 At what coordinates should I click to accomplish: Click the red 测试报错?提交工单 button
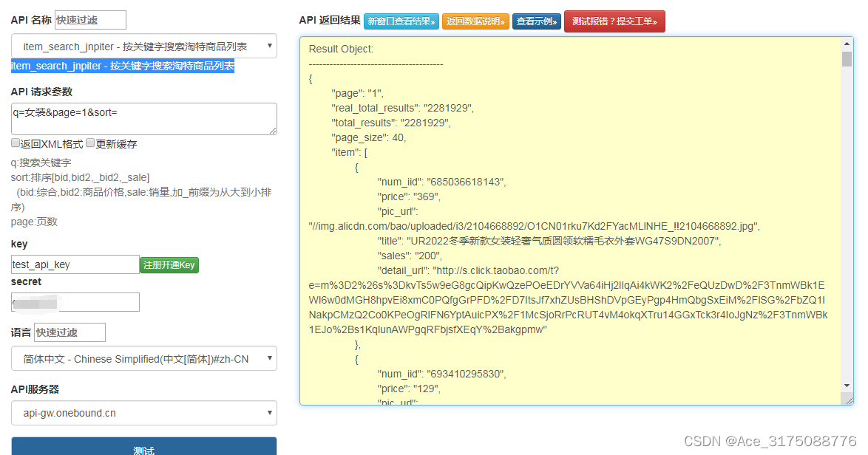click(x=614, y=21)
